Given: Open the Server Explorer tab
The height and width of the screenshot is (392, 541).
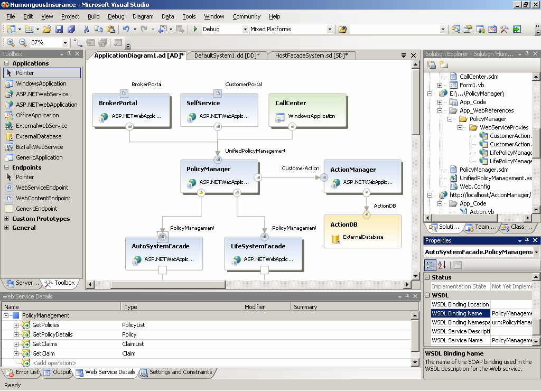Looking at the screenshot, I should click(23, 283).
